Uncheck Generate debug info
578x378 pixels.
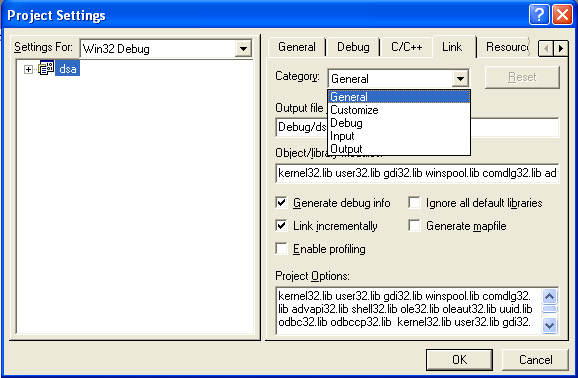pyautogui.click(x=281, y=202)
